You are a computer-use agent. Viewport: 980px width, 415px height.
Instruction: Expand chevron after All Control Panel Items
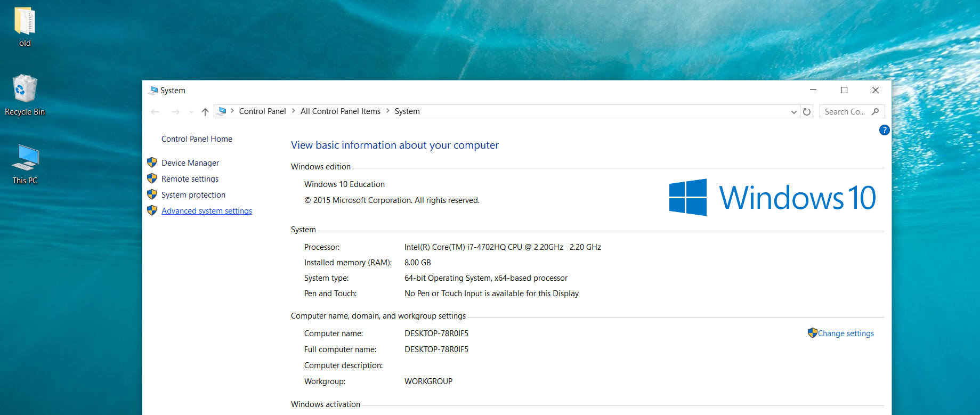coord(388,111)
